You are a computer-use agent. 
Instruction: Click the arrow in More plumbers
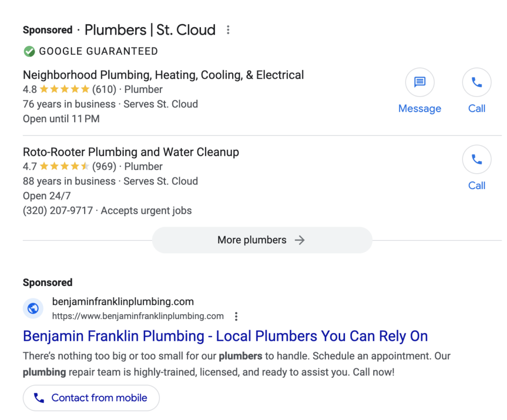coord(300,240)
